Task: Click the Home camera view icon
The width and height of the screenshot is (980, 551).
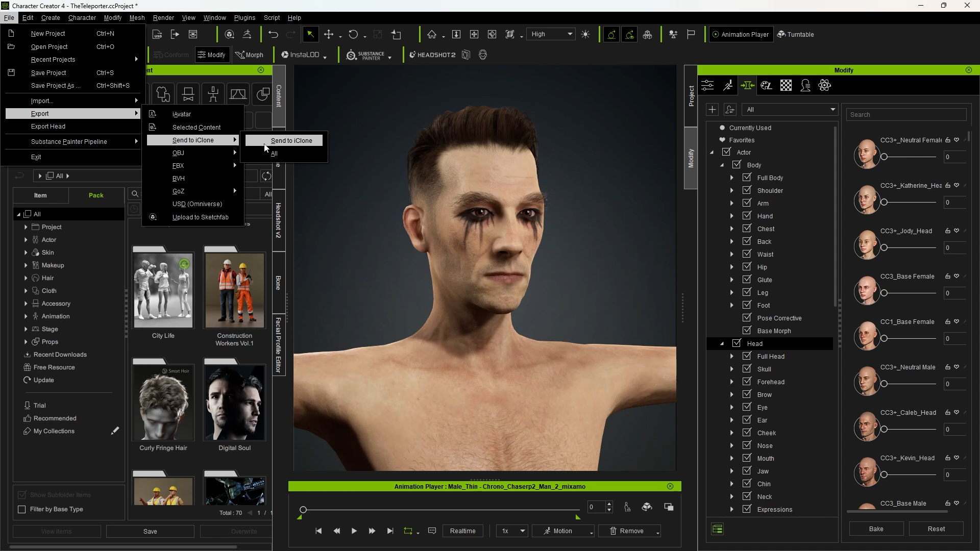Action: [x=432, y=34]
